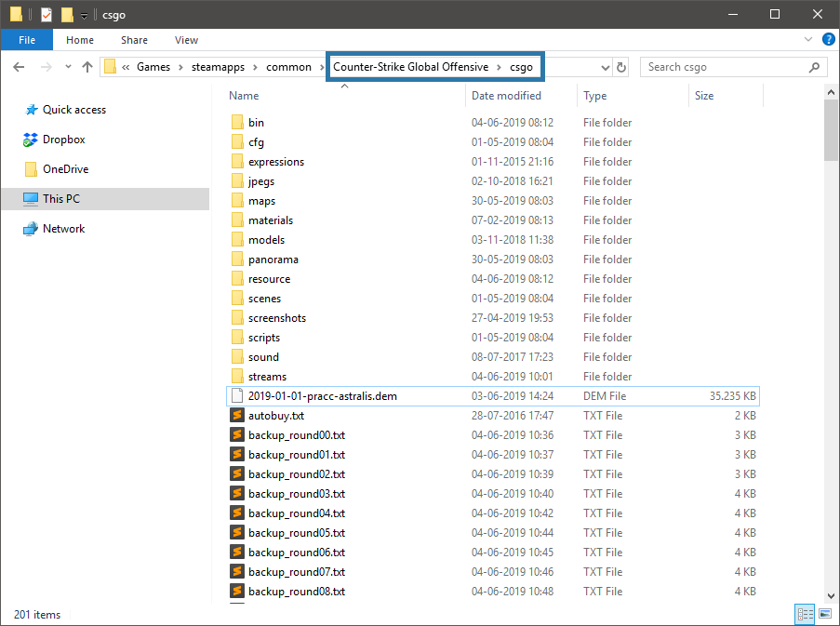Viewport: 840px width, 626px height.
Task: Open the Explorer help icon
Action: pos(828,39)
